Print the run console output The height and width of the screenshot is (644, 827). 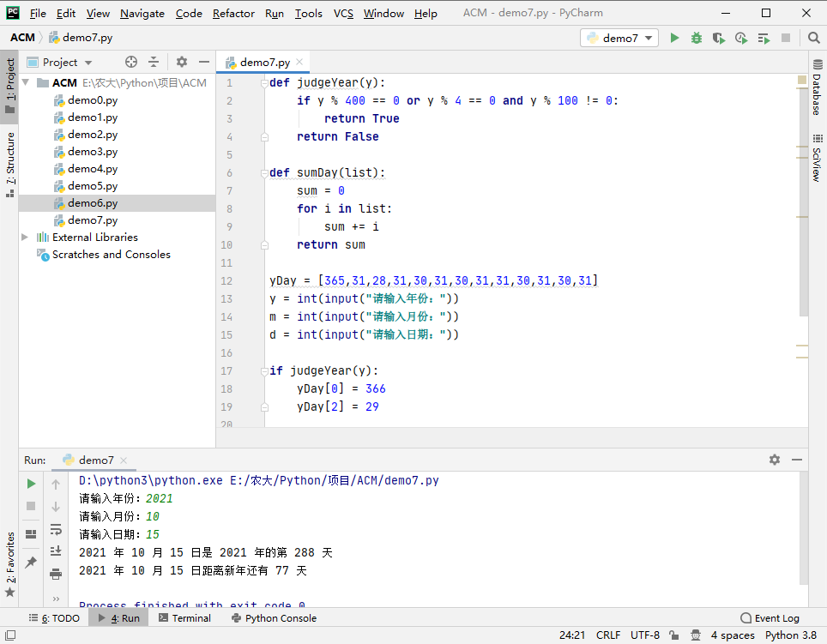(56, 574)
